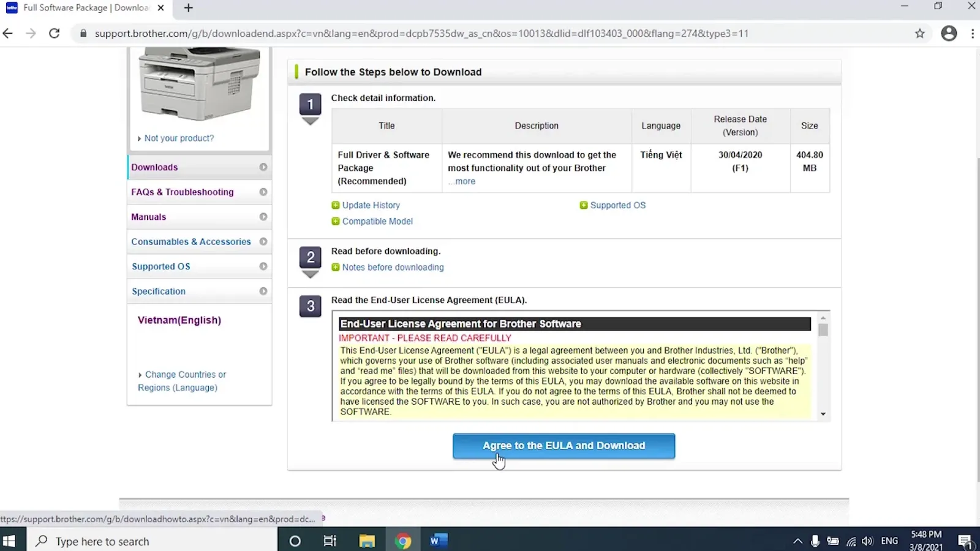
Task: Click arrow icon beside Consumables & Accessories
Action: [x=263, y=242]
